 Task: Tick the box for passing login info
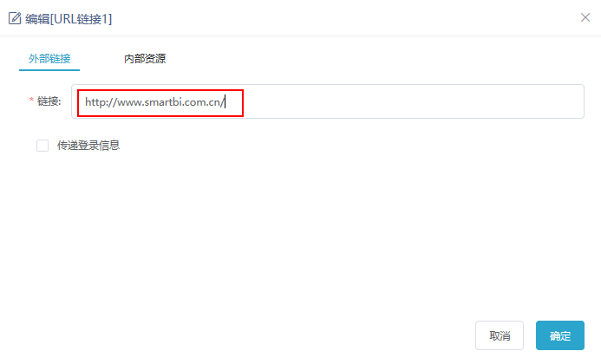point(42,146)
